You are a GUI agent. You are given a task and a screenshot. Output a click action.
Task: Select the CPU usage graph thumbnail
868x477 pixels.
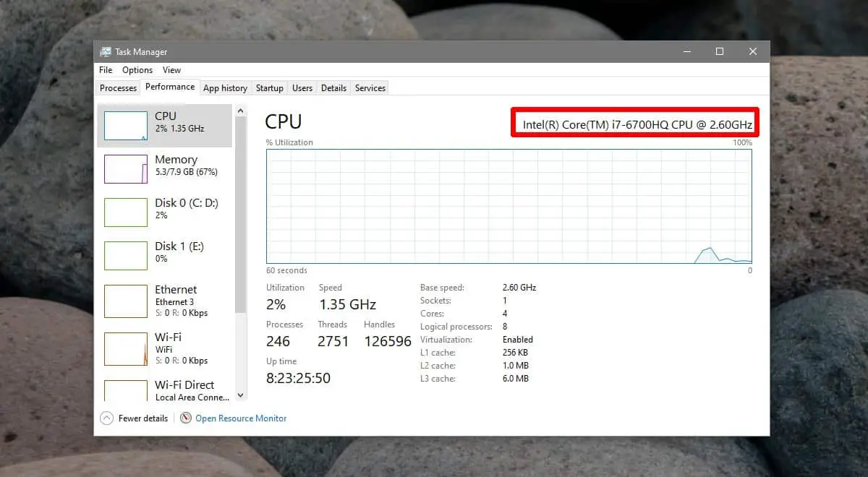pyautogui.click(x=126, y=125)
